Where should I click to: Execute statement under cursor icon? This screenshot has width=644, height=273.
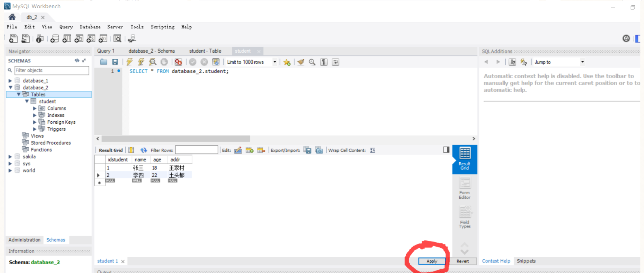[x=141, y=62]
